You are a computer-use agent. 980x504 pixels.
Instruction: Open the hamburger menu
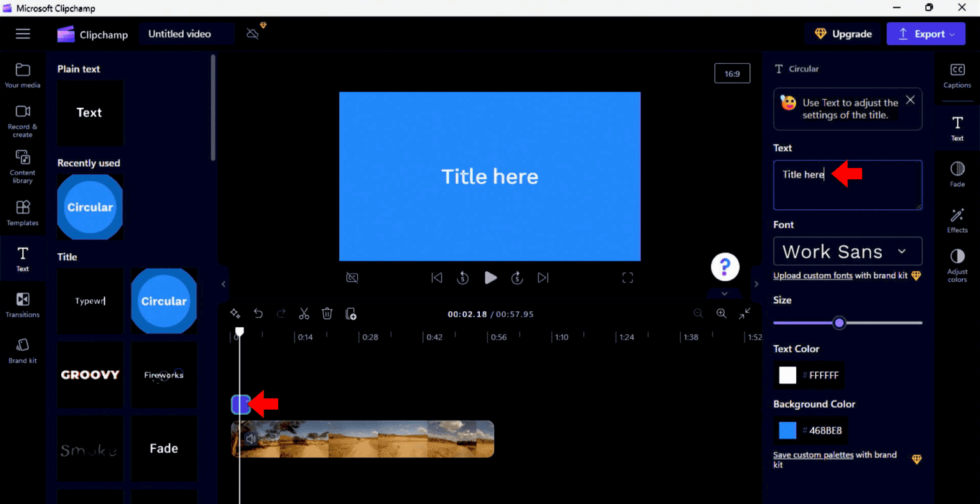pos(23,34)
